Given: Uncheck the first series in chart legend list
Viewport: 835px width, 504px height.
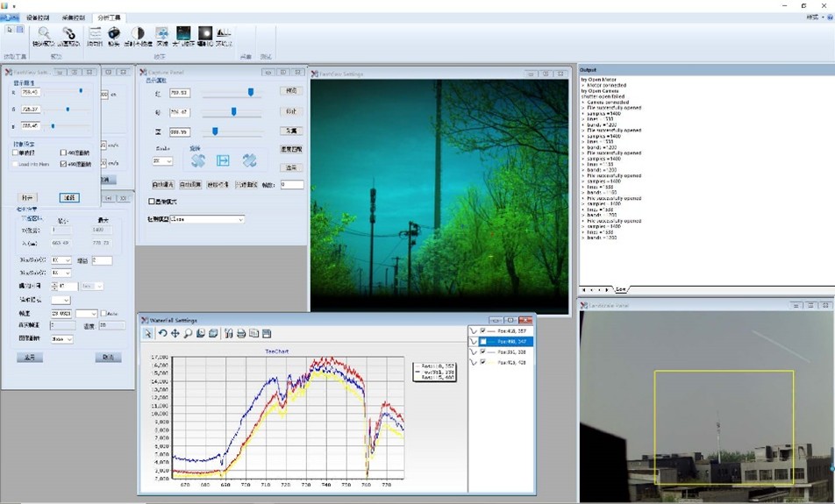Looking at the screenshot, I should click(483, 330).
